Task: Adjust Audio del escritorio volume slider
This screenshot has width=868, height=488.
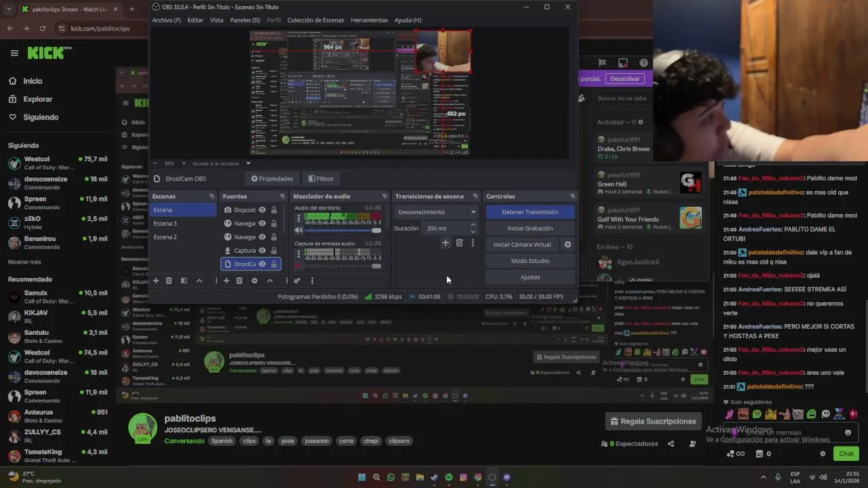Action: pos(343,230)
